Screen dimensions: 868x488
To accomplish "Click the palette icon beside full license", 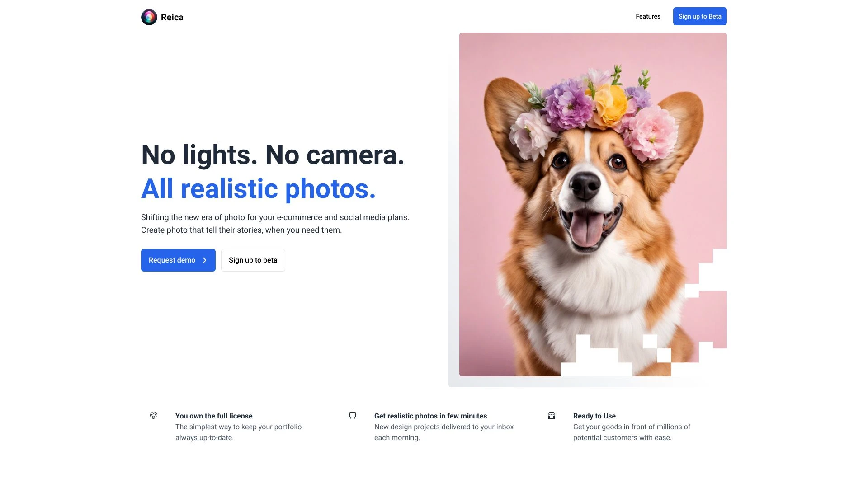I will (x=154, y=415).
